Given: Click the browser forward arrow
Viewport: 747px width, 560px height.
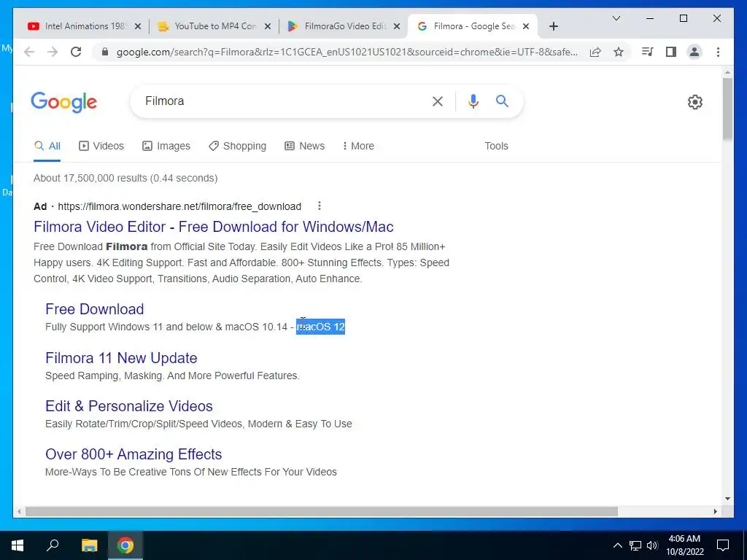Looking at the screenshot, I should click(53, 52).
